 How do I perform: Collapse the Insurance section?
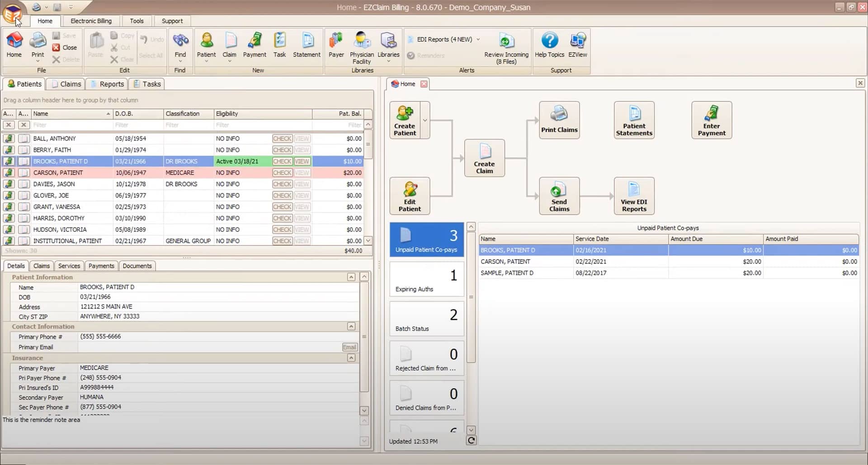coord(351,358)
